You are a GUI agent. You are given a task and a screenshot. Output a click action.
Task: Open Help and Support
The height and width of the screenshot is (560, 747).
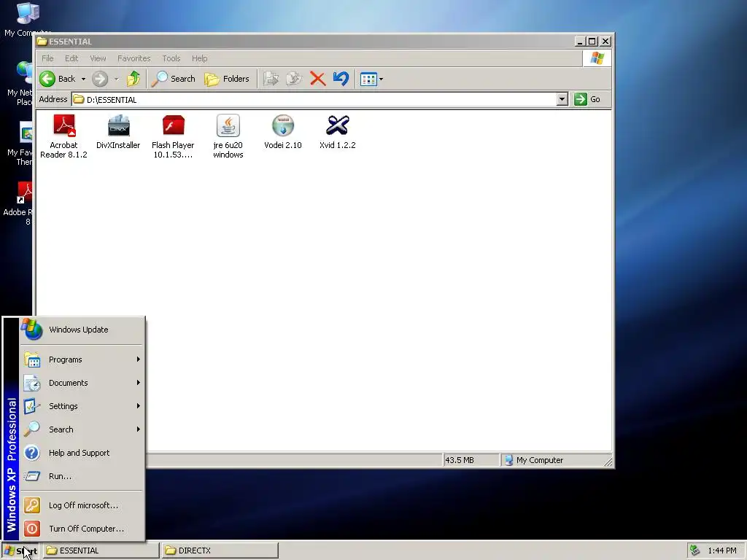point(82,453)
